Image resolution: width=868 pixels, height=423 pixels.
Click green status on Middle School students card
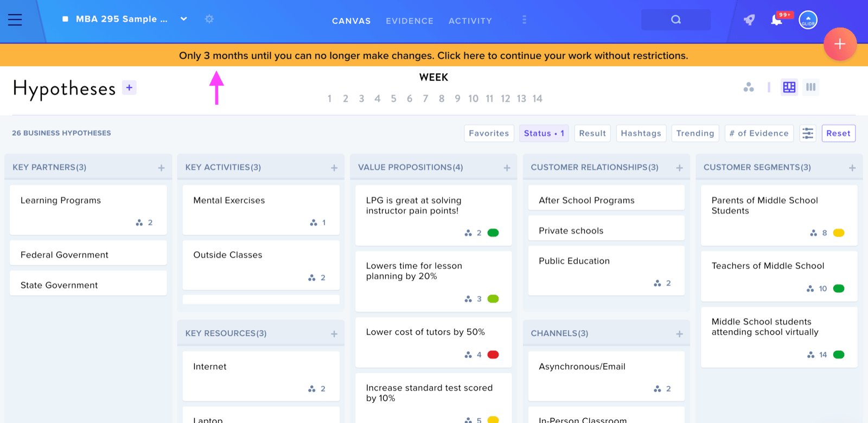(x=839, y=355)
